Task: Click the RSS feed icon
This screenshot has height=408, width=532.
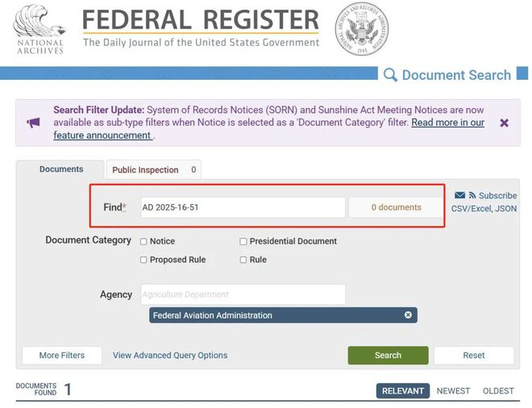Action: tap(472, 195)
